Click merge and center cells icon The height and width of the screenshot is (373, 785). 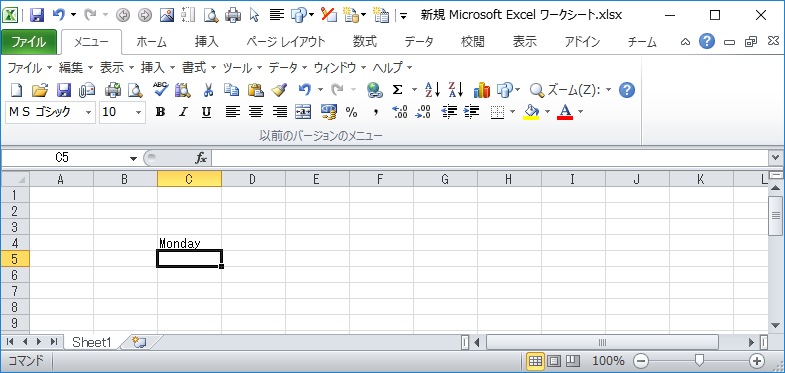pyautogui.click(x=303, y=112)
